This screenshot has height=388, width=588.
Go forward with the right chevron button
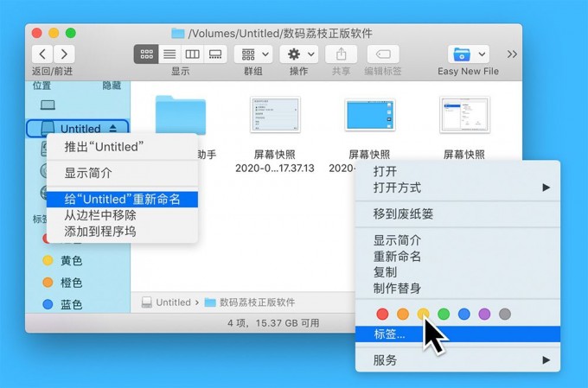tap(64, 54)
